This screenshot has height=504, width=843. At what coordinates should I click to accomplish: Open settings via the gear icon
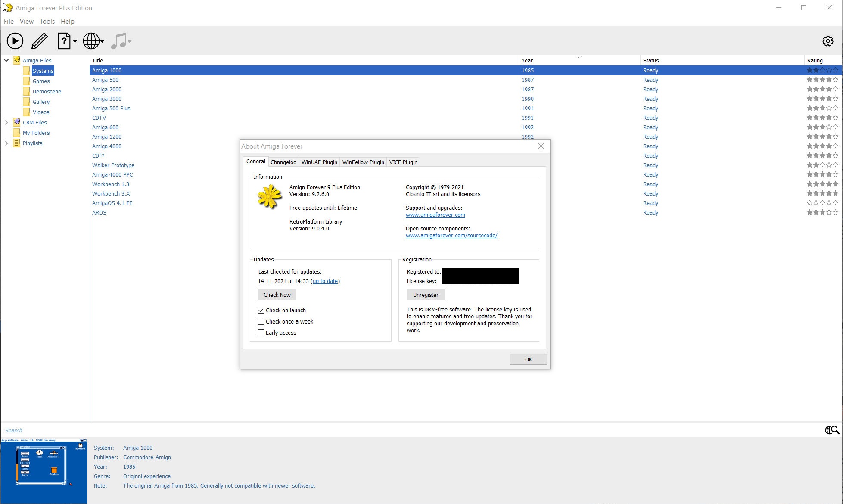click(828, 41)
